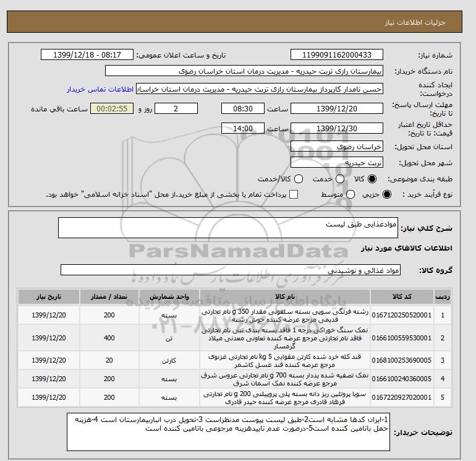Click the واحد شمارش column header
The height and width of the screenshot is (461, 476).
[169, 296]
